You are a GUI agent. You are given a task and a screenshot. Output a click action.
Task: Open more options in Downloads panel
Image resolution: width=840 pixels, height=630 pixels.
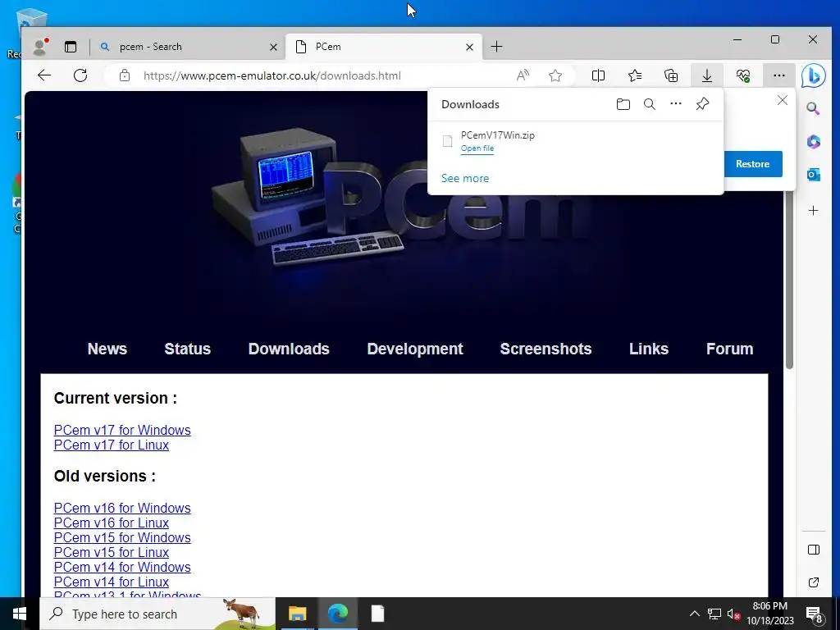[x=676, y=104]
